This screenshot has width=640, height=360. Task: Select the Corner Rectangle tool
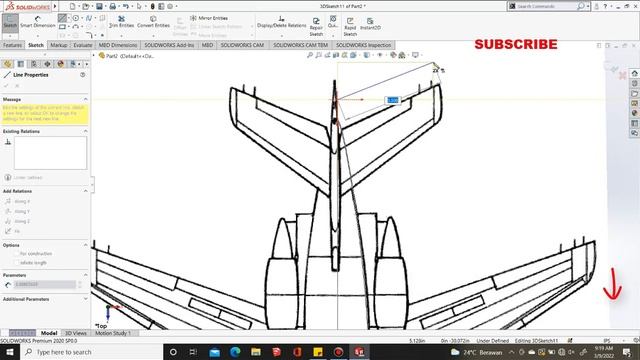click(x=62, y=27)
